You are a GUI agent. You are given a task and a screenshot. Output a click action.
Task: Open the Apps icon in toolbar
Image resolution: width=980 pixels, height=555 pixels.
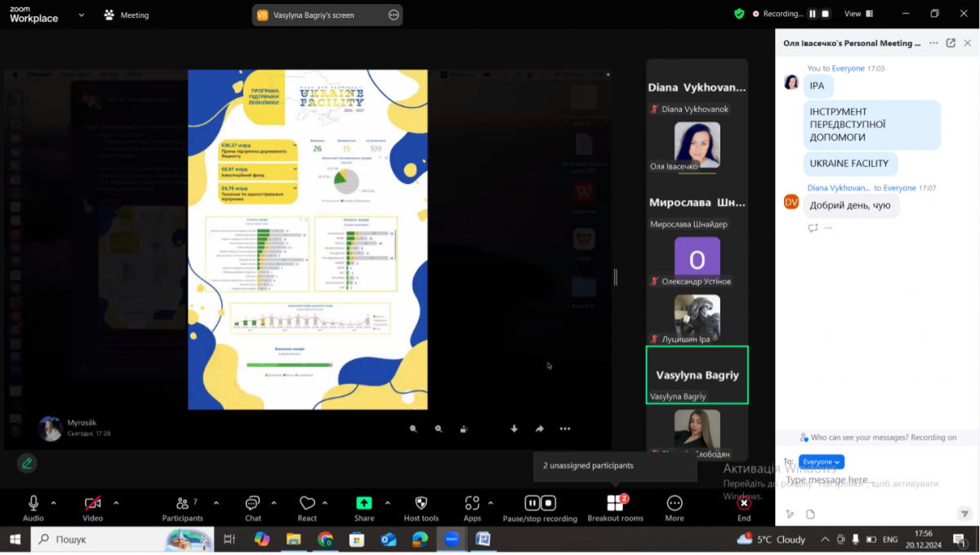[472, 504]
